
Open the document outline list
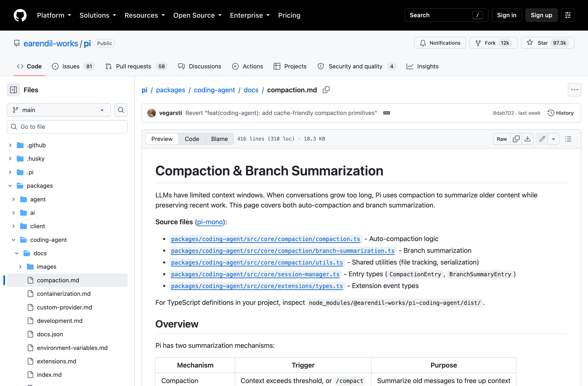(x=568, y=139)
